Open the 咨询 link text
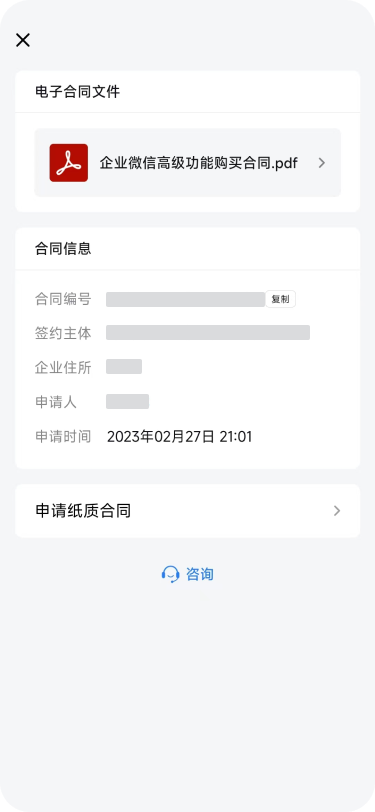 click(x=200, y=574)
